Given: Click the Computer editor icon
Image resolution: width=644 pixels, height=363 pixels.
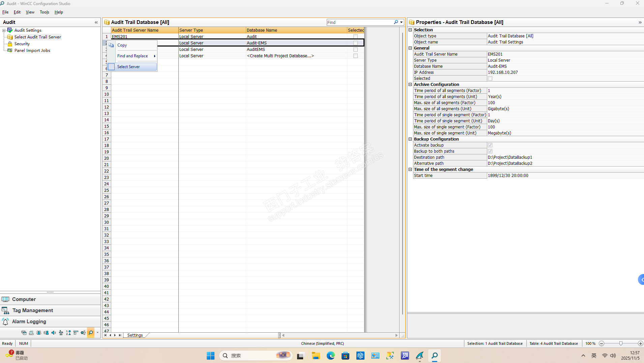Looking at the screenshot, I should (5, 299).
